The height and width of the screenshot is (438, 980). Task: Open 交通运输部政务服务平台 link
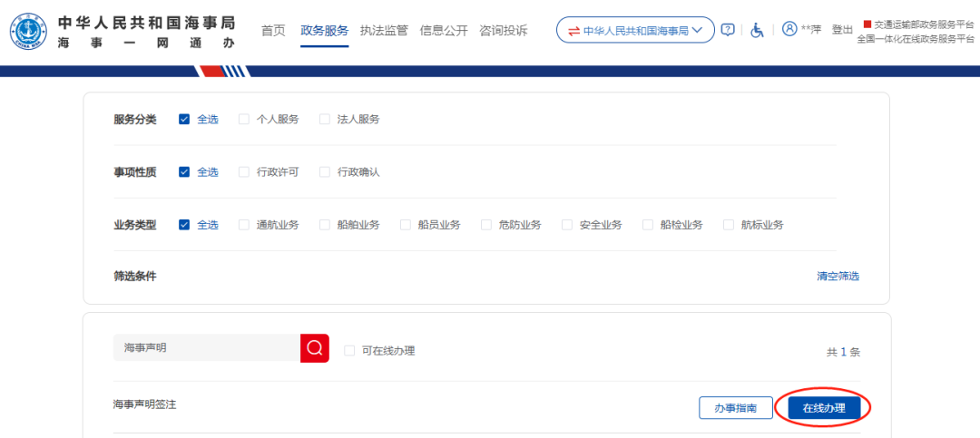coord(924,24)
